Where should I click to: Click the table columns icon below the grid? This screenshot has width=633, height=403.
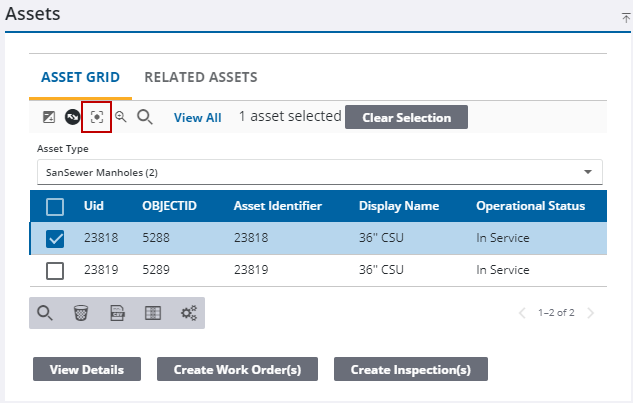(x=153, y=313)
